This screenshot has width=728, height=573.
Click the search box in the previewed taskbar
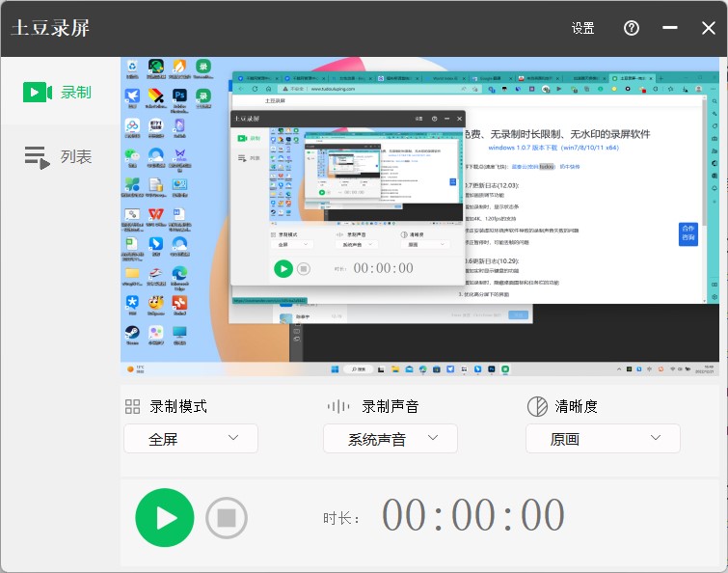(359, 369)
